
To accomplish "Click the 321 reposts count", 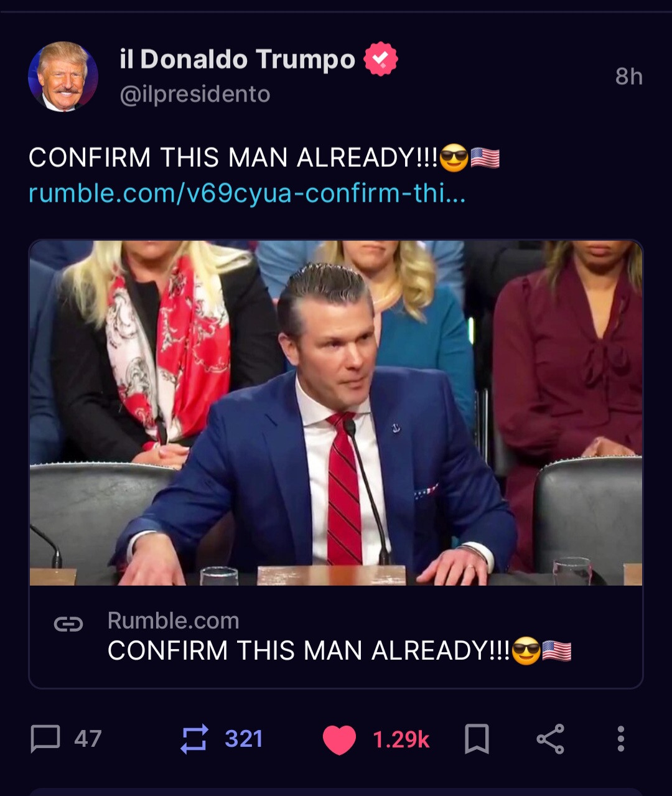I will [243, 739].
